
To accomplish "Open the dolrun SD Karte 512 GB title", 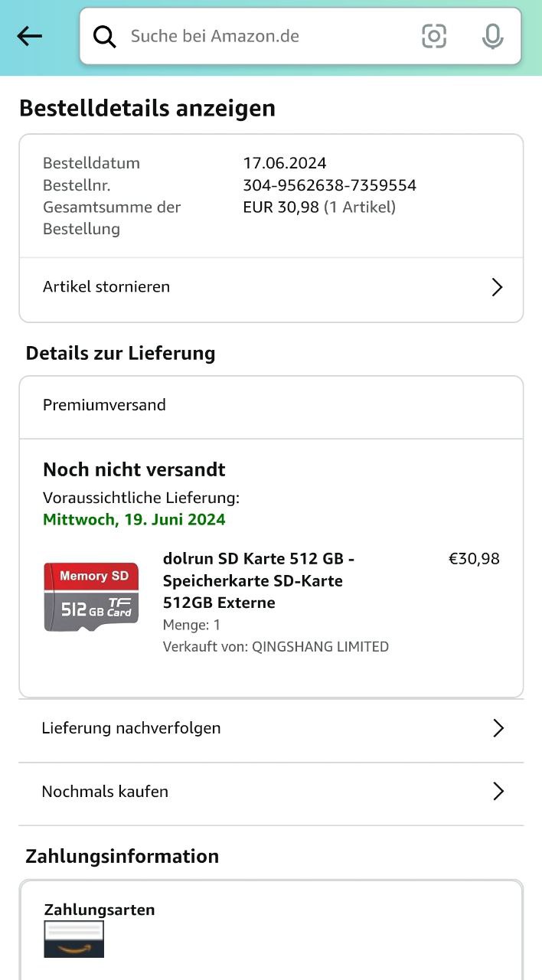I will (258, 580).
